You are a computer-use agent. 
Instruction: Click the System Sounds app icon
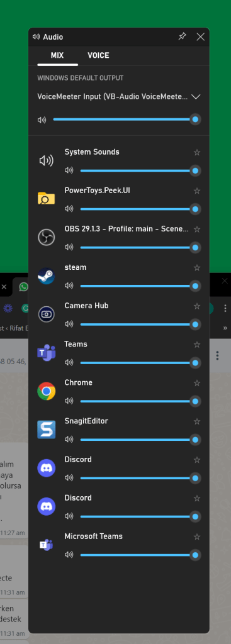(x=46, y=160)
